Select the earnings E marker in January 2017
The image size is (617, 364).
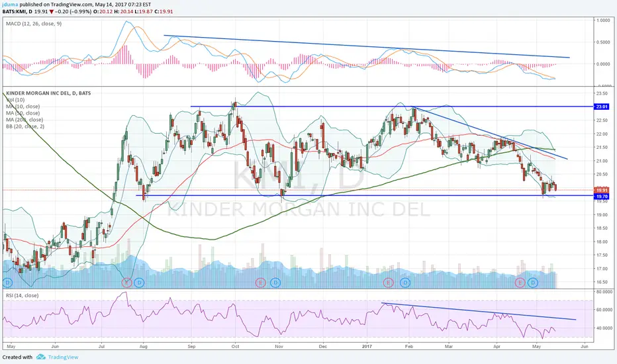pos(389,283)
